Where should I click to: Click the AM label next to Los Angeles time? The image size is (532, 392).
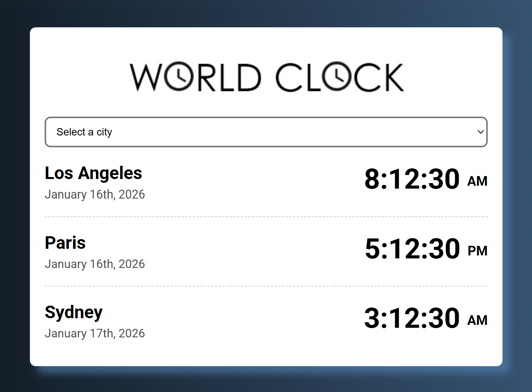tap(477, 181)
